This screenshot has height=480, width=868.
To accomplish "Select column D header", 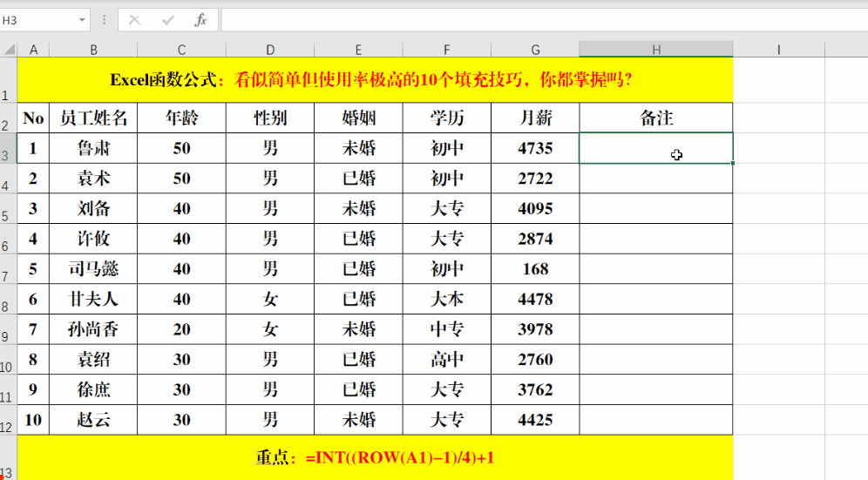I will click(270, 50).
